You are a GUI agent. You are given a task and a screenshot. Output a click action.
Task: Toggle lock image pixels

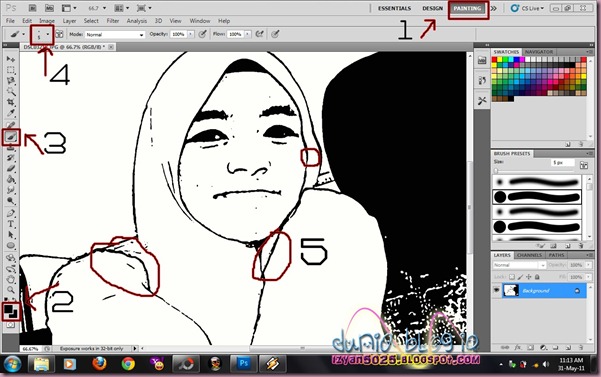pyautogui.click(x=520, y=277)
